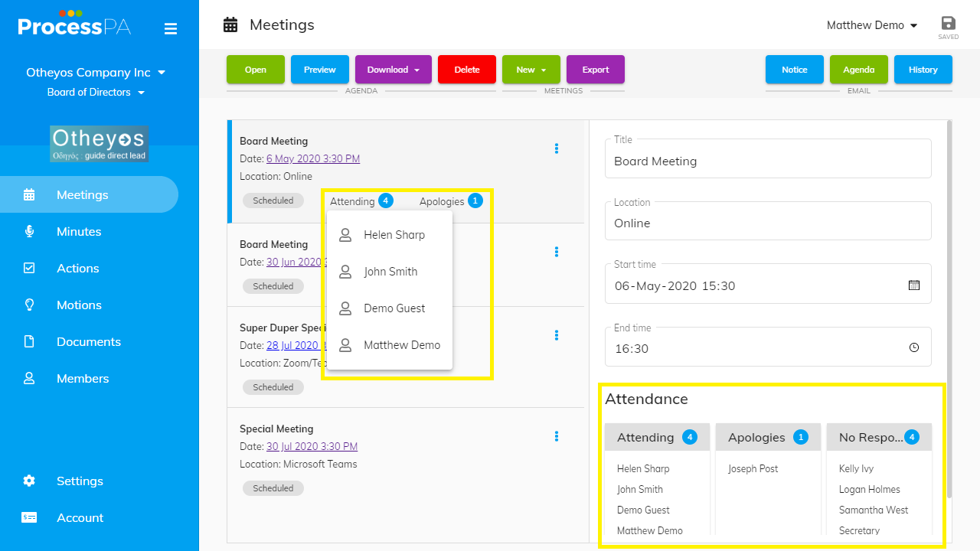
Task: Click the Agenda email button
Action: 858,70
